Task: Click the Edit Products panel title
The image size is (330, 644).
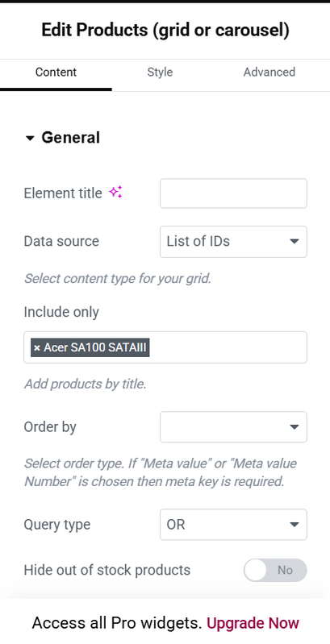Action: (165, 31)
